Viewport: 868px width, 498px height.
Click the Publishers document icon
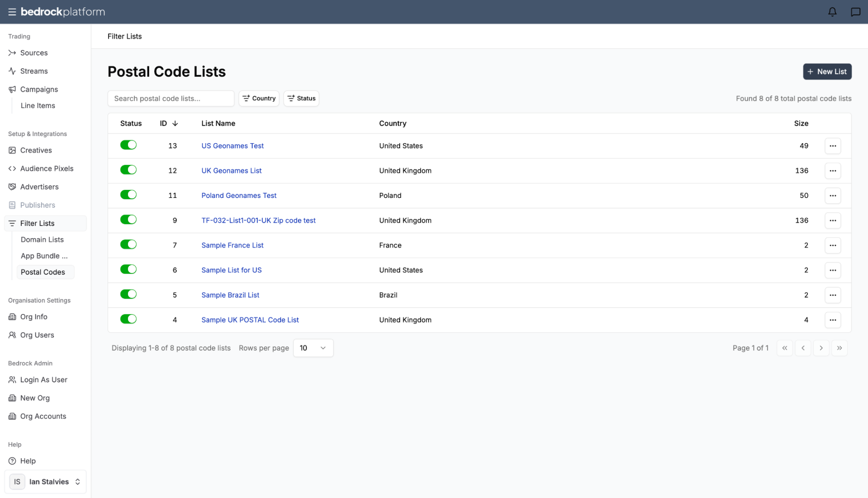12,205
